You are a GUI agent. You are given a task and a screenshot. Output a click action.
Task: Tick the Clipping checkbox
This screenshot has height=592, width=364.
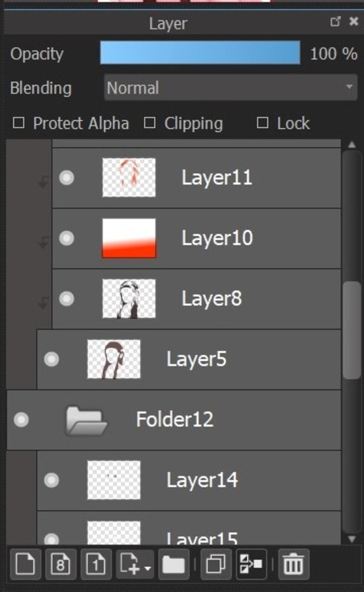(x=150, y=123)
